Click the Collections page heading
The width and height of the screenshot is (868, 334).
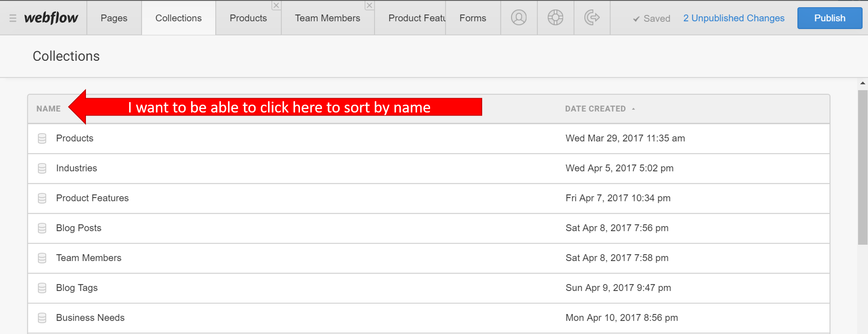(x=66, y=56)
